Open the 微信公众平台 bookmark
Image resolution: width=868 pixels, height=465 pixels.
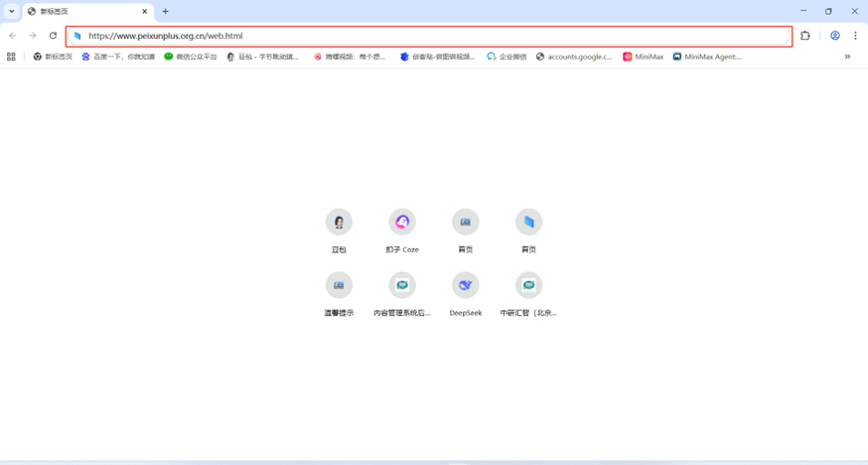point(191,57)
